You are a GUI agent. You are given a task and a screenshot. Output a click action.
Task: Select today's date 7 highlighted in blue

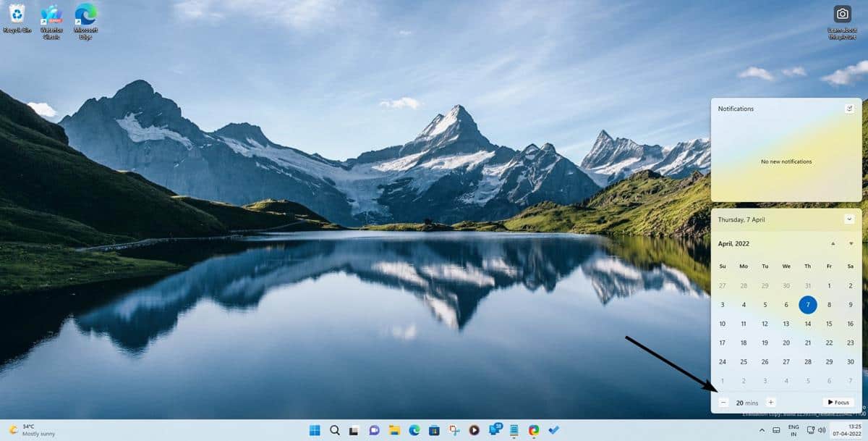tap(808, 305)
